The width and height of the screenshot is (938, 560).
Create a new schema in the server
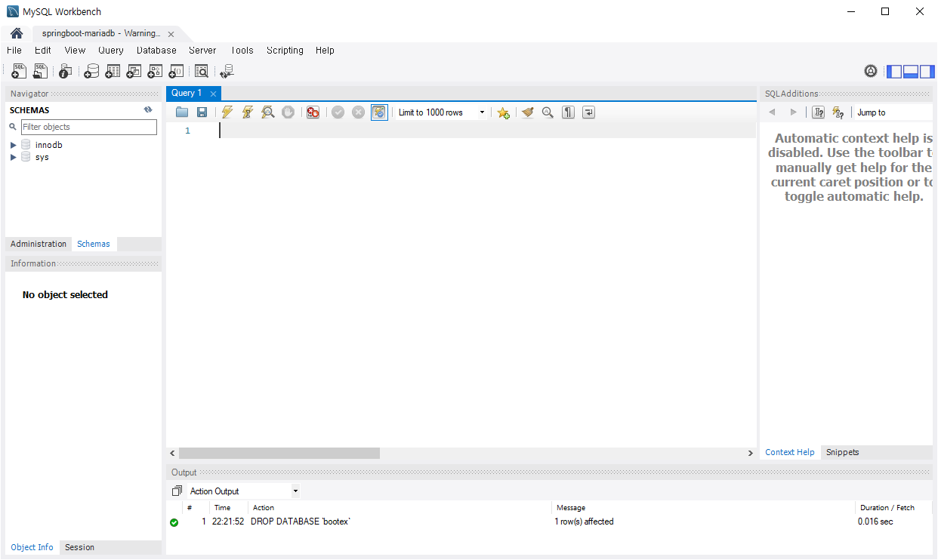pos(91,71)
